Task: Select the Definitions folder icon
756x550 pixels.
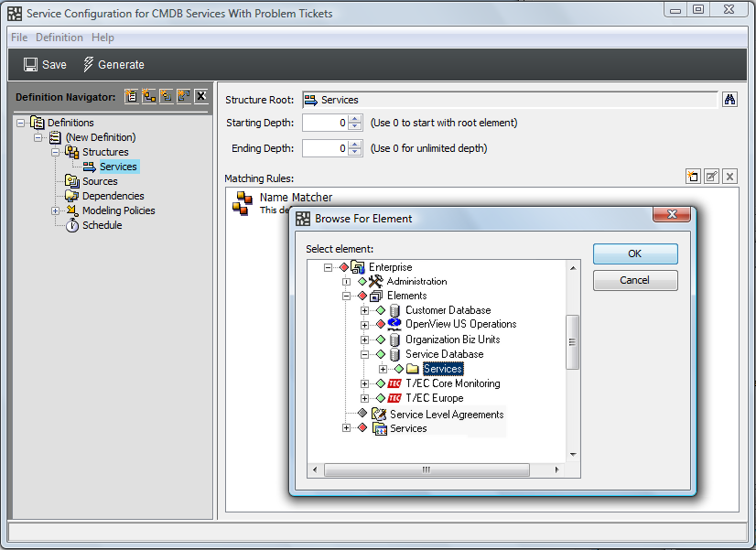Action: (x=38, y=123)
